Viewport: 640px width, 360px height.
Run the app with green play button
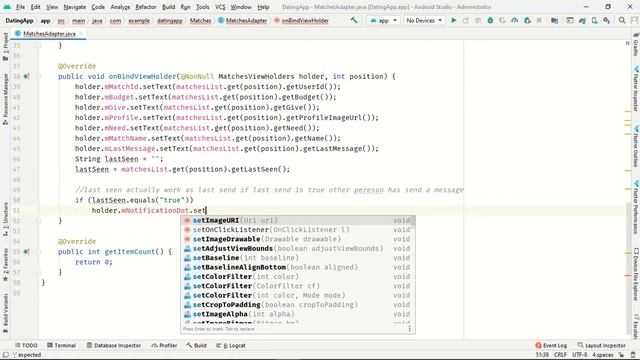pos(453,20)
